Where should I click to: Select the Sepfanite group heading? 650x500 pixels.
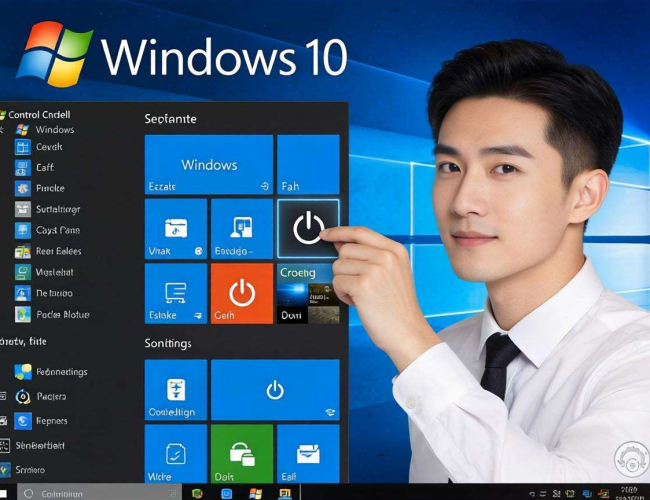click(170, 119)
